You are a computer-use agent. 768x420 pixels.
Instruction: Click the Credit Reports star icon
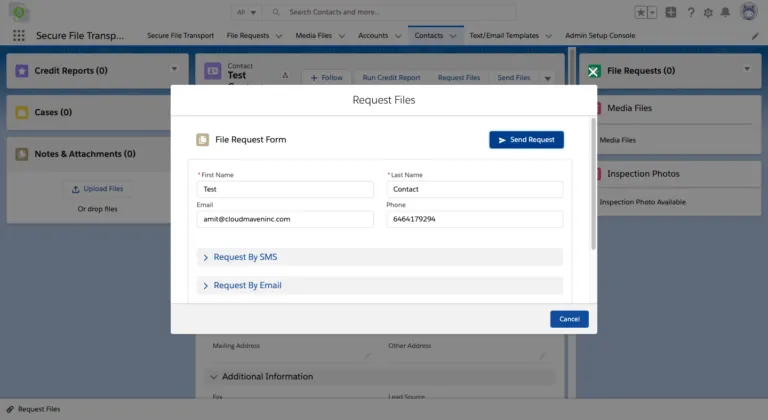coord(22,71)
